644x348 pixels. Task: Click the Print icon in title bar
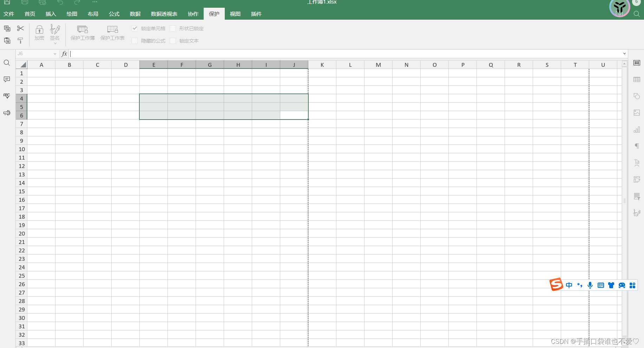(x=25, y=2)
